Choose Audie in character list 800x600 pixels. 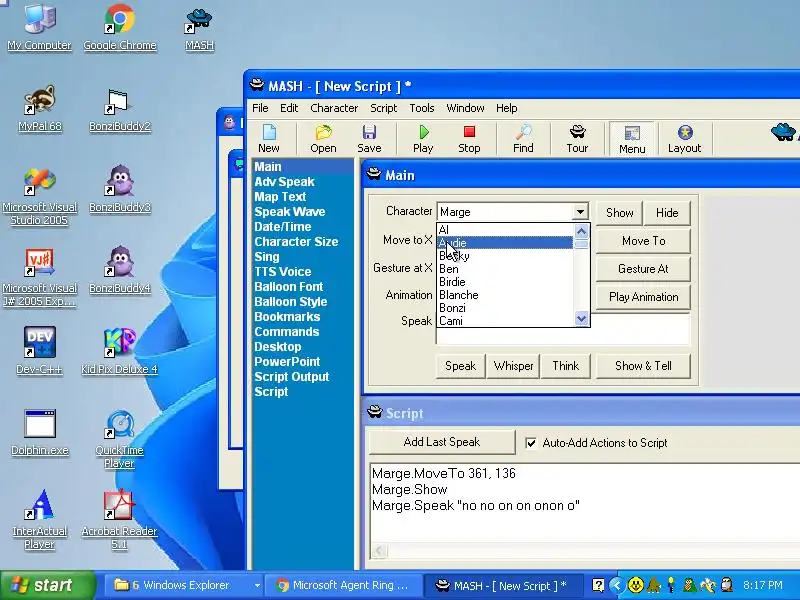point(505,243)
